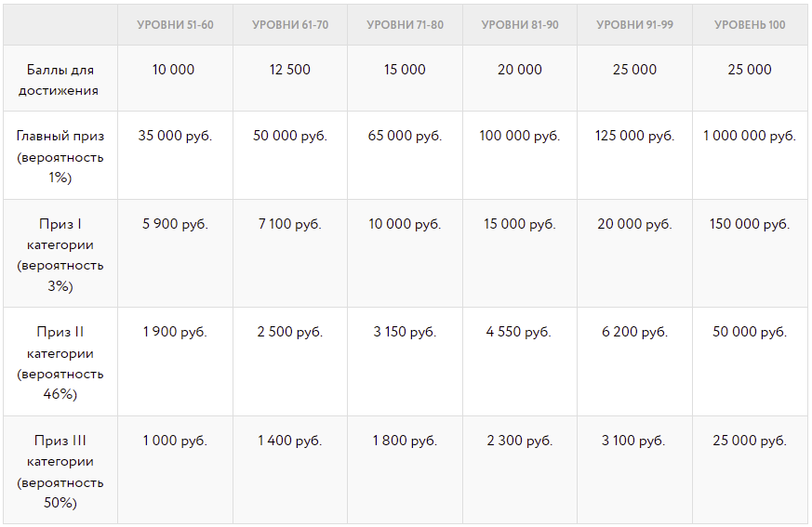
Task: Select the "УРОВНИ 61-70" column header
Action: coord(290,25)
